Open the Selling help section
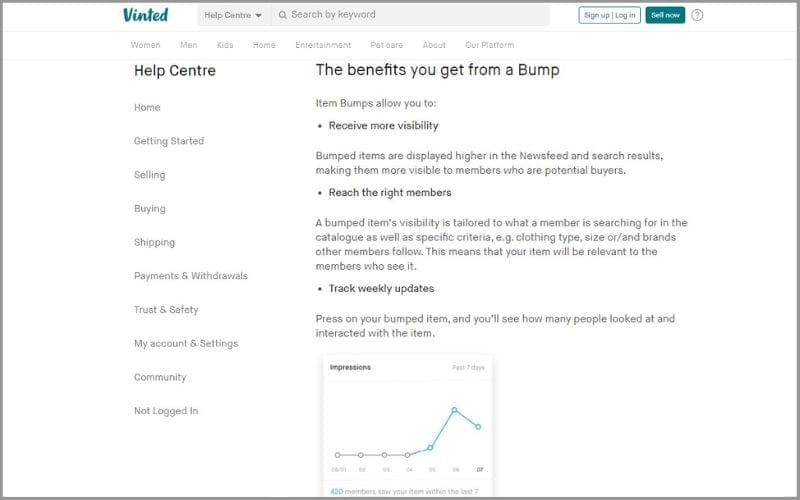800x500 pixels. click(149, 174)
